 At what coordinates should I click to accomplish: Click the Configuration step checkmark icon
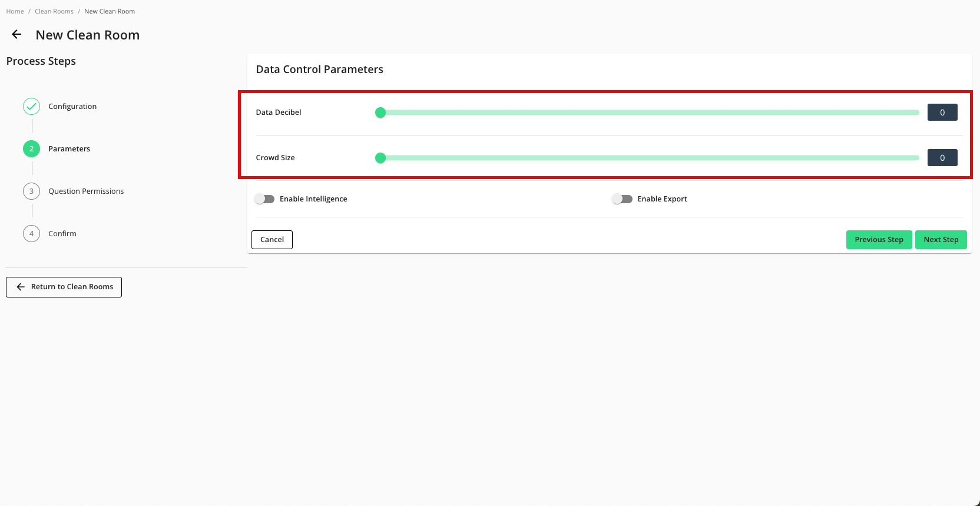pos(31,107)
